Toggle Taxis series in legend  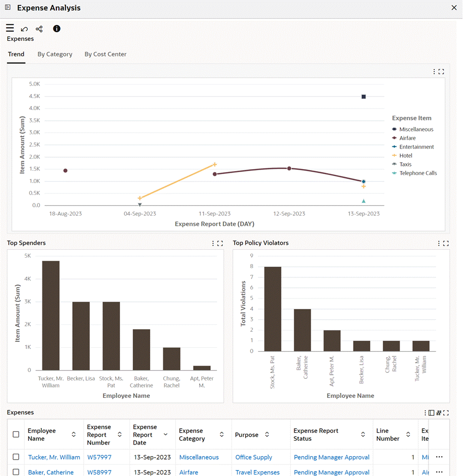tap(402, 165)
